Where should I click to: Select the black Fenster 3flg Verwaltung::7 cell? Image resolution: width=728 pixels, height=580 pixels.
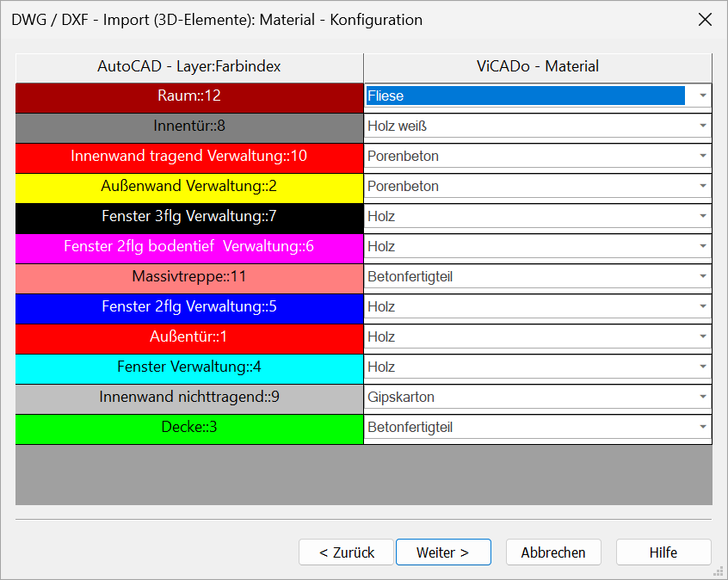[189, 219]
